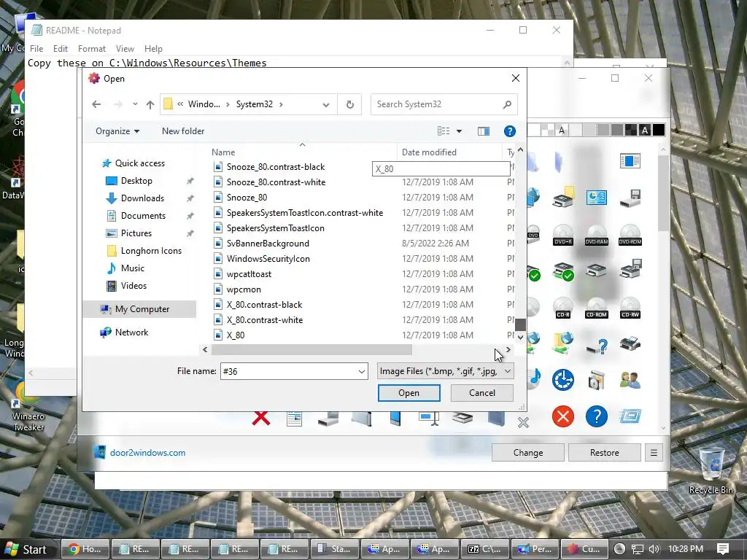Expand the File name dropdown
Image resolution: width=747 pixels, height=560 pixels.
pos(362,371)
